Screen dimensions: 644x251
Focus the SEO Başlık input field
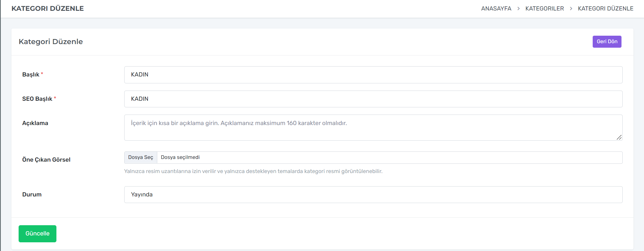(x=373, y=99)
